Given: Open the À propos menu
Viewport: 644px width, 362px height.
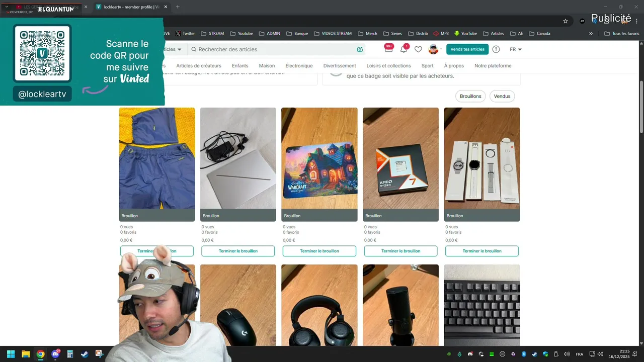Looking at the screenshot, I should coord(454,66).
